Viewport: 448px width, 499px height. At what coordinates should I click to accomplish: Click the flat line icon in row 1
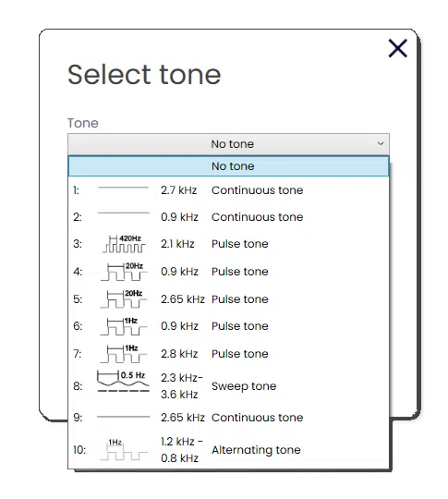124,188
